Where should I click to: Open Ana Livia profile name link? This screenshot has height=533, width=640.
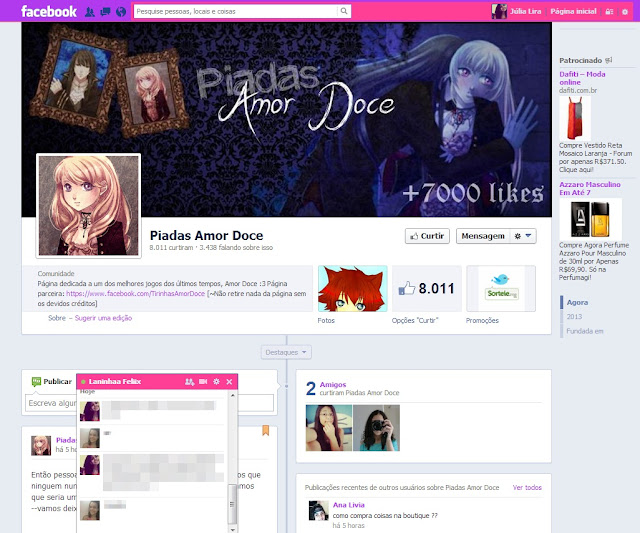pos(349,505)
